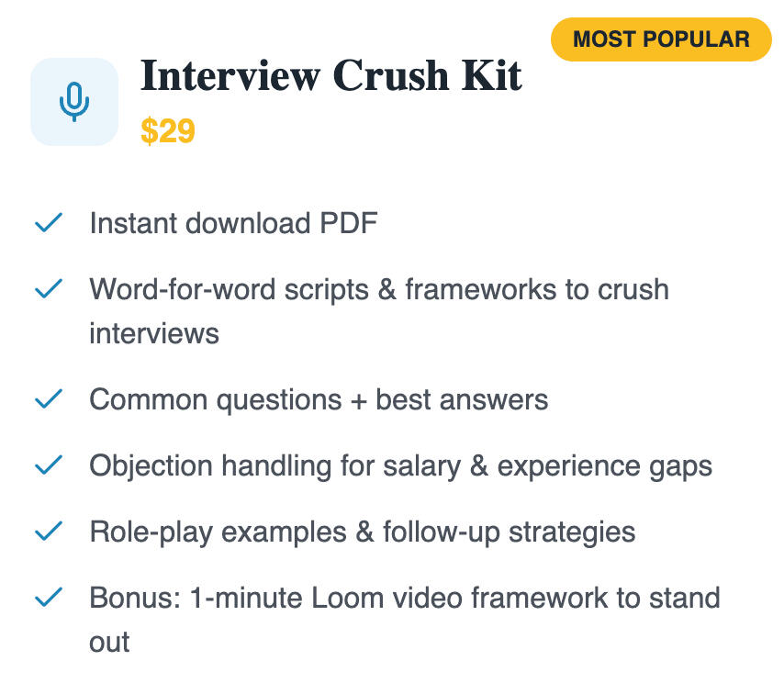
Task: Click the checkmark beside Role-play examples
Action: [48, 532]
